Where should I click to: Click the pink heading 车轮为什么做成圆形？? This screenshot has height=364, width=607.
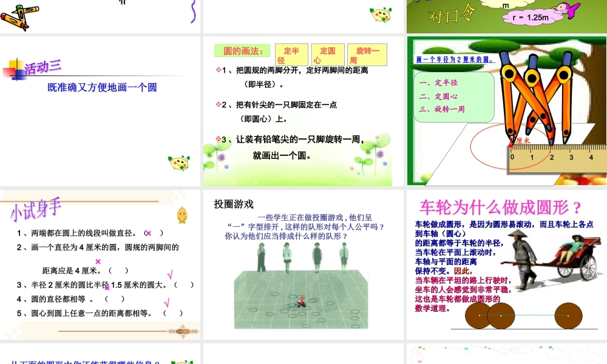pyautogui.click(x=500, y=207)
